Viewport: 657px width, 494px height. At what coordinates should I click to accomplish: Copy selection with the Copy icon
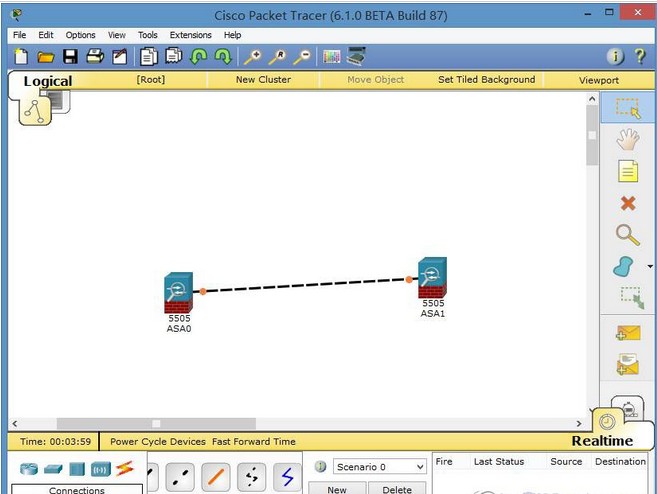[x=149, y=57]
